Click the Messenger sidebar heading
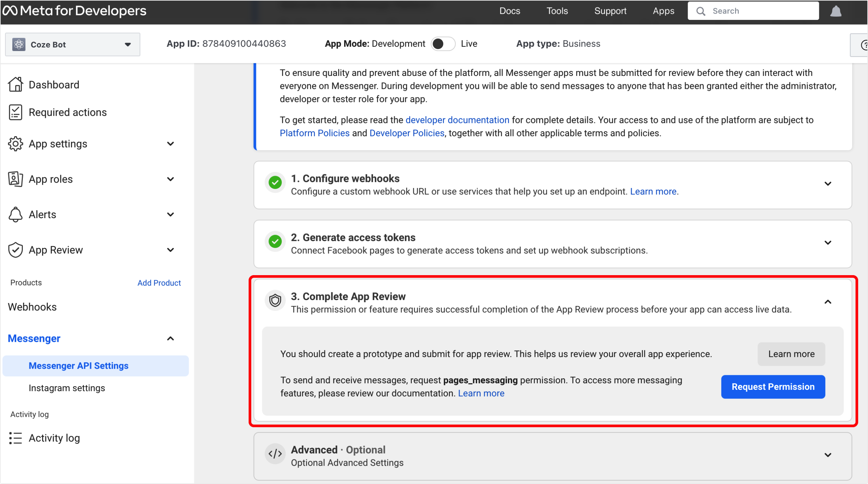Image resolution: width=868 pixels, height=484 pixels. 34,338
